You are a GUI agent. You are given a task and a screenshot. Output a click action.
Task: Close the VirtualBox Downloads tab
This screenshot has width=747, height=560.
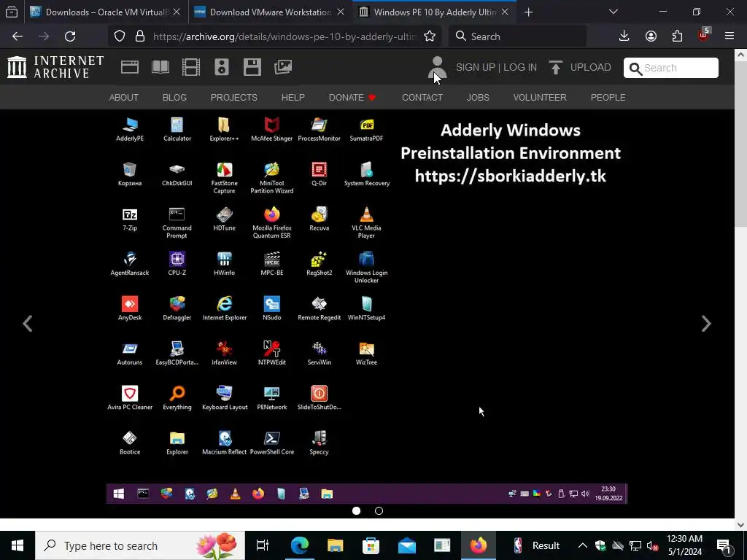[177, 12]
